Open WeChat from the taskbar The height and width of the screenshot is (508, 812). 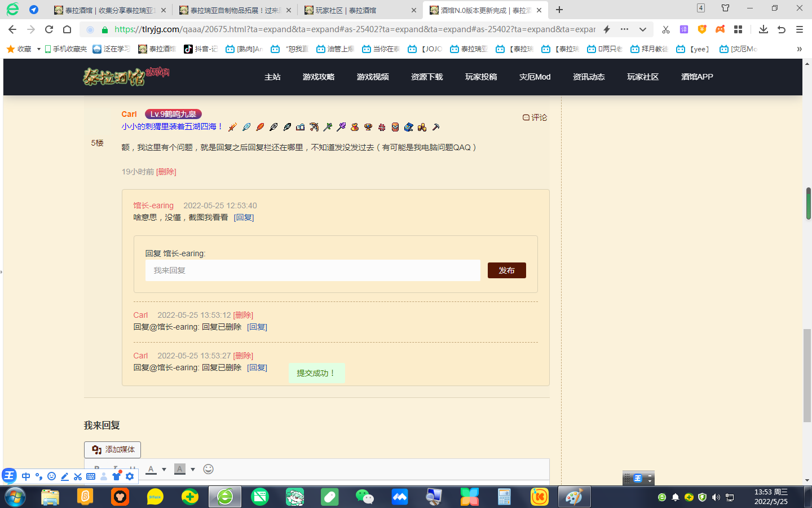coord(365,497)
